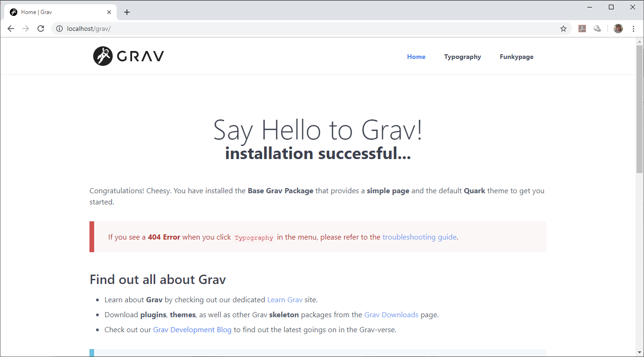Visit the Grav Downloads link
The height and width of the screenshot is (357, 644).
391,314
